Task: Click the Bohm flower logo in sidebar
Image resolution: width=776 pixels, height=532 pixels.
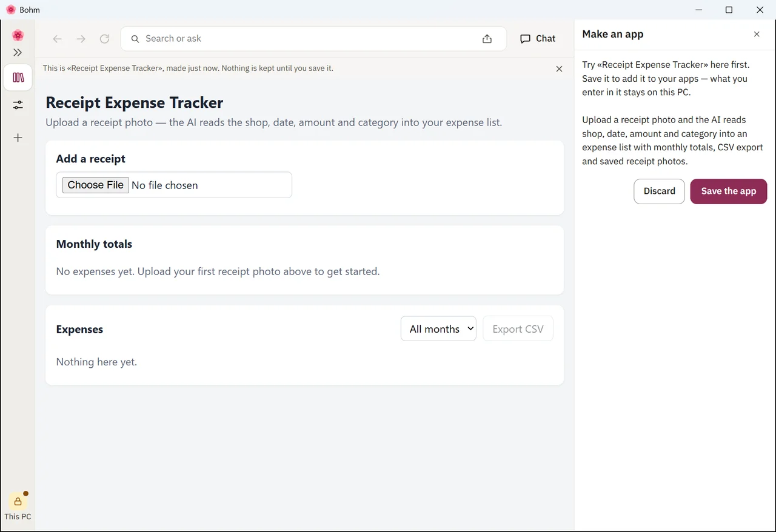Action: (x=18, y=35)
